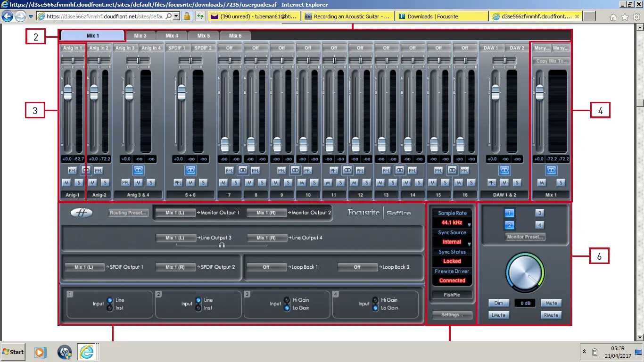Screen dimensions: 644x362
Task: Link channels 13 and 14 as stereo
Action: pyautogui.click(x=399, y=170)
